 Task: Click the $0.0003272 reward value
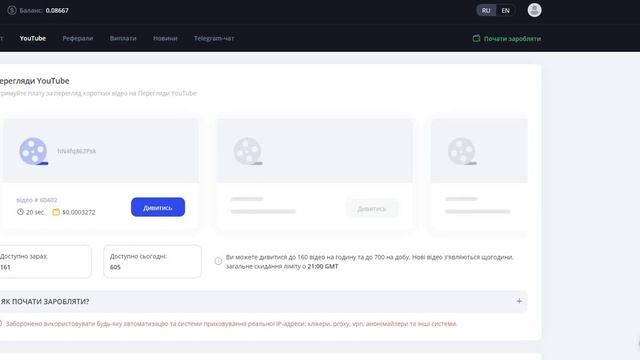point(79,212)
